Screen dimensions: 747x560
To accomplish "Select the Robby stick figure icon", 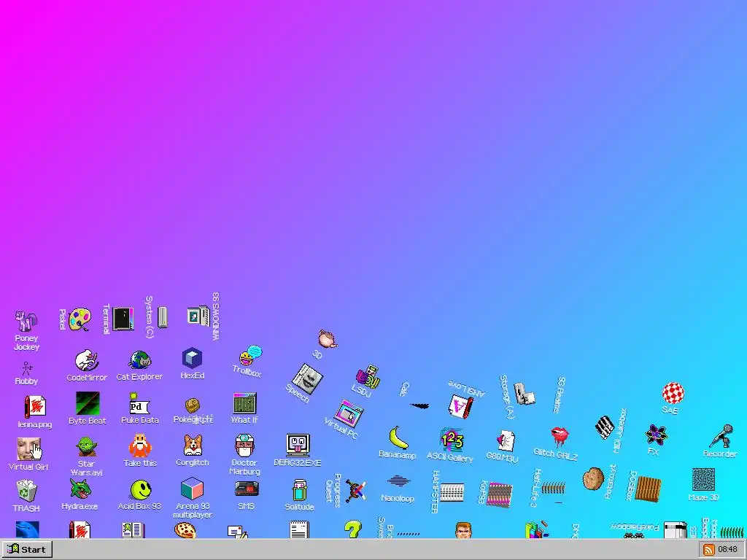I will (x=27, y=368).
